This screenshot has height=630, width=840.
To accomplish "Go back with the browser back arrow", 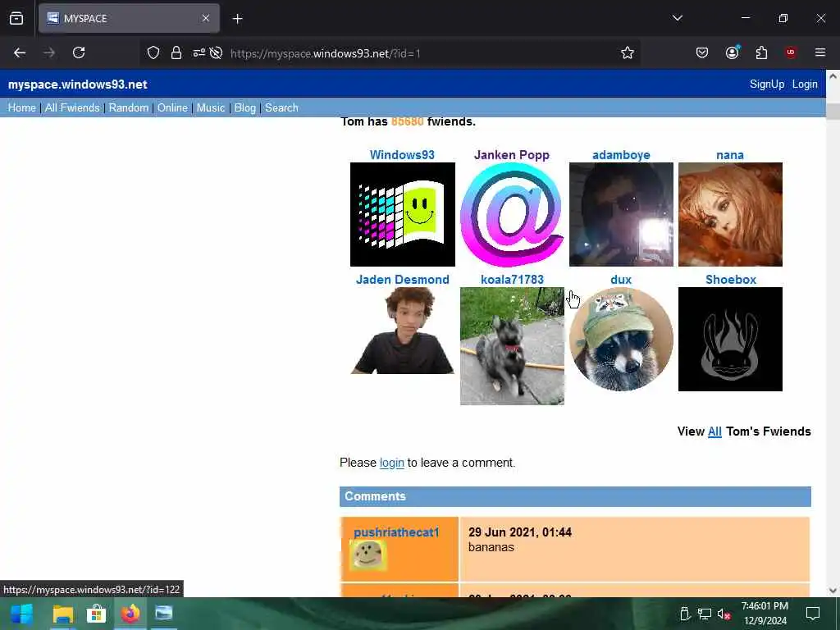I will (20, 52).
